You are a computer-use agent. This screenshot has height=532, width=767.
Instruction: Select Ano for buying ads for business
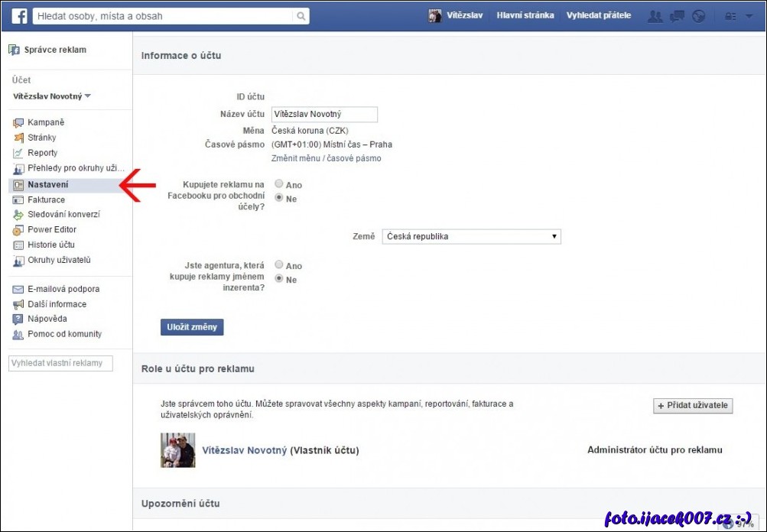click(x=279, y=184)
